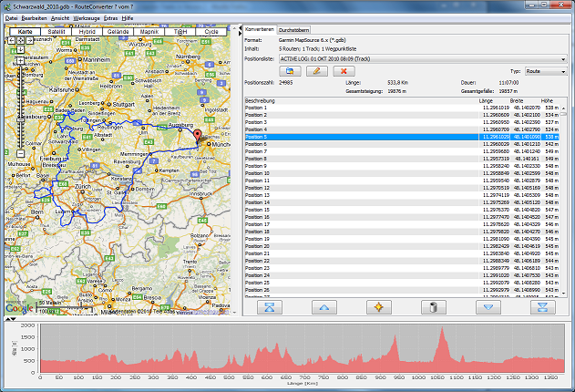
Task: Switch map to Gelände view
Action: tap(118, 32)
